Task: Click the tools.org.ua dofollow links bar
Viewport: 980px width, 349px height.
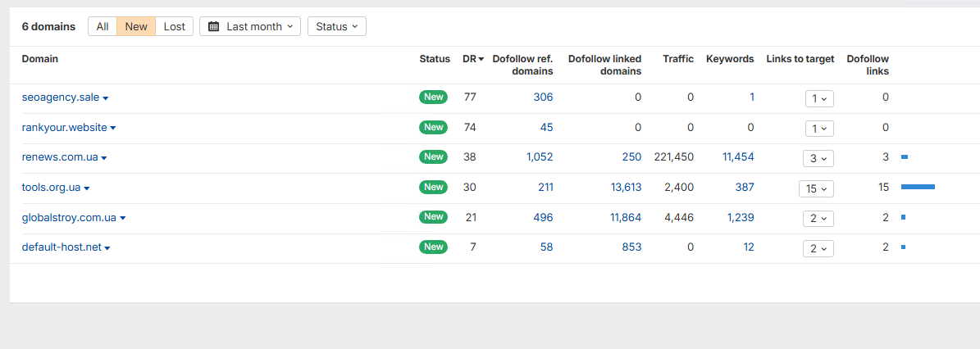Action: coord(918,188)
